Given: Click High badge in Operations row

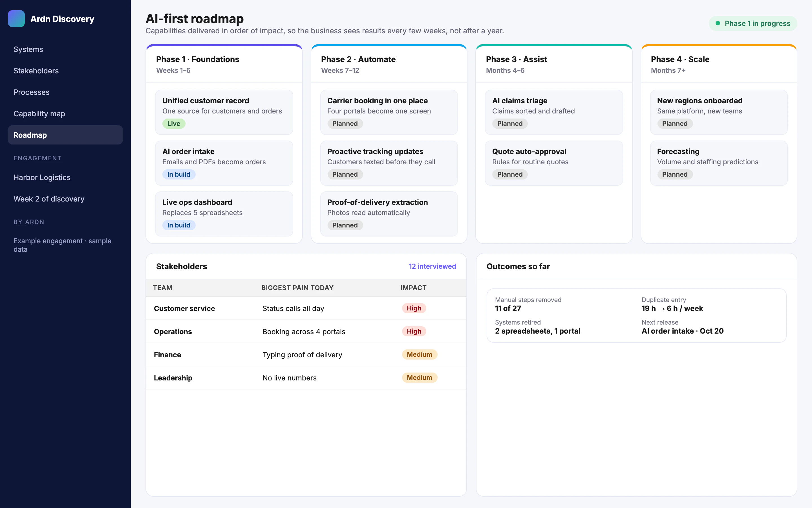Looking at the screenshot, I should 414,331.
